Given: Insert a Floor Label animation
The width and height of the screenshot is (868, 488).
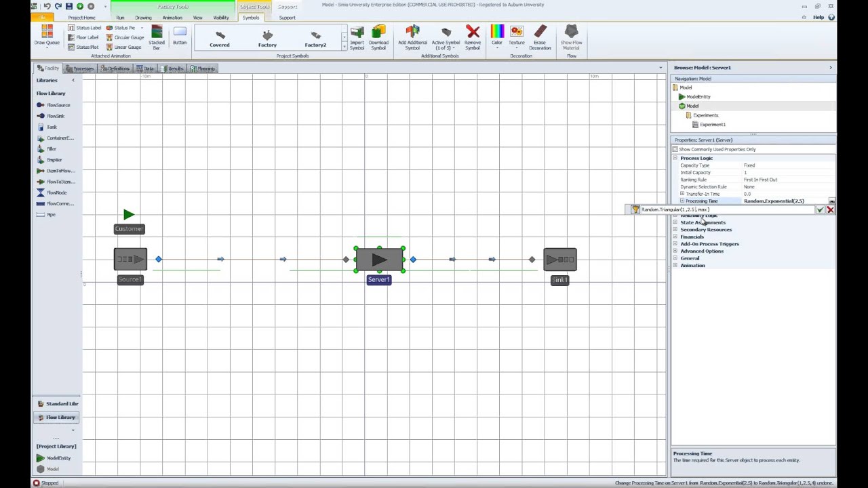Looking at the screenshot, I should [83, 37].
